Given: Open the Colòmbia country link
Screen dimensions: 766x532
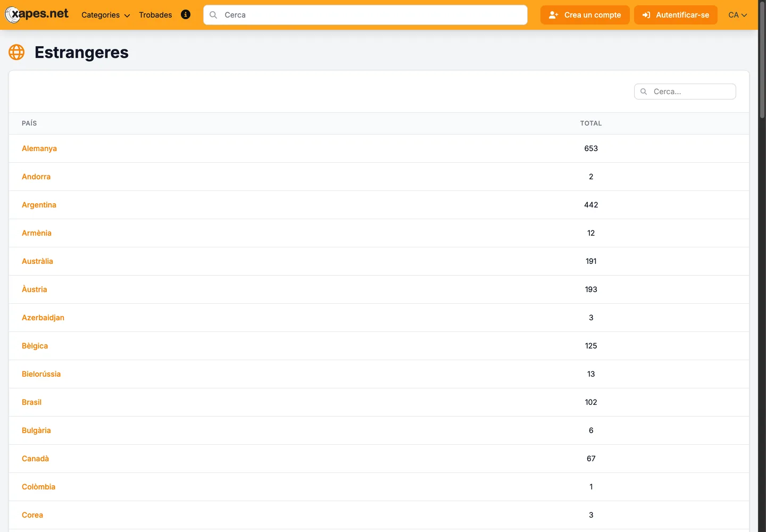Looking at the screenshot, I should (38, 487).
